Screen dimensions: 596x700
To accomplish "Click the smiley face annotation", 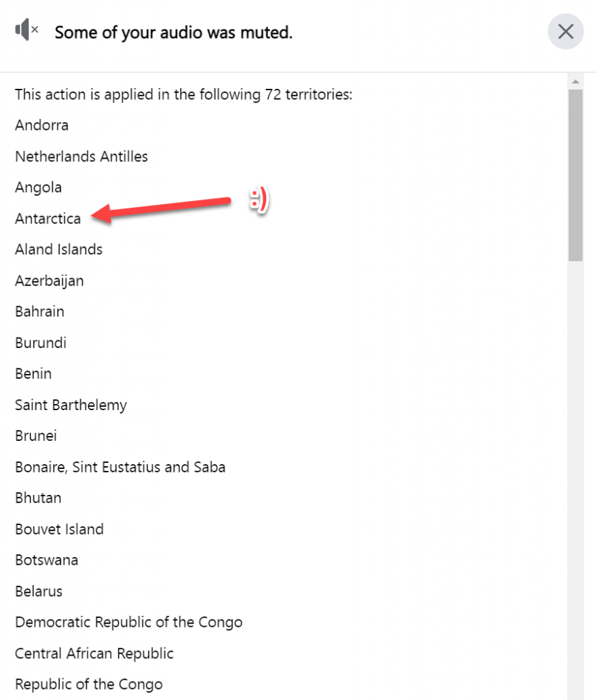I will [x=260, y=200].
